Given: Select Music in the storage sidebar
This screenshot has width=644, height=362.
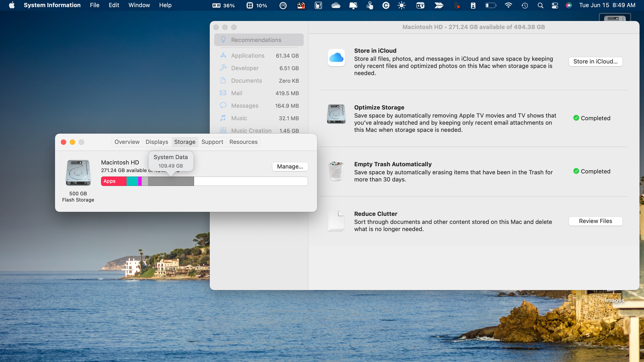Looking at the screenshot, I should [x=259, y=118].
